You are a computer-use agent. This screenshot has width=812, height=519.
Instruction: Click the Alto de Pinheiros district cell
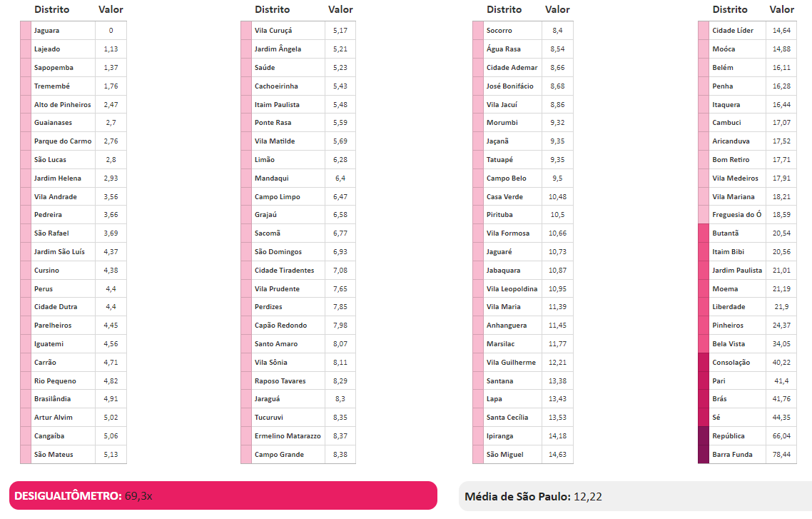[63, 105]
